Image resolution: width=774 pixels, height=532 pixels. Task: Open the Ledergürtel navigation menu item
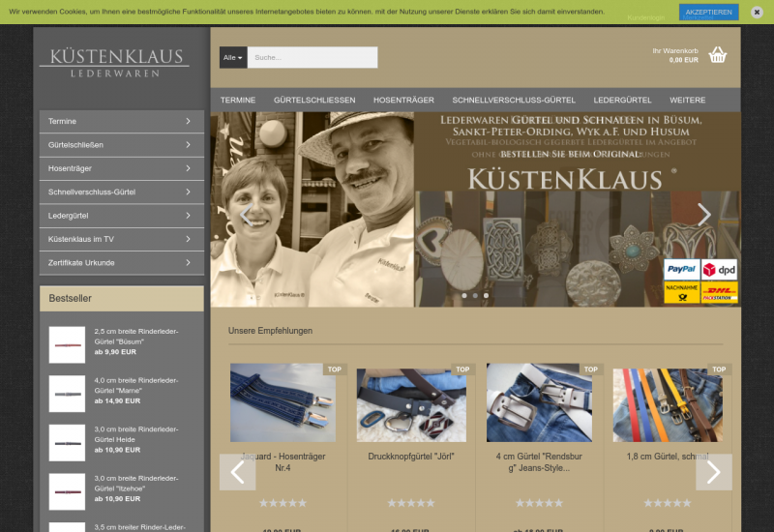[x=622, y=100]
